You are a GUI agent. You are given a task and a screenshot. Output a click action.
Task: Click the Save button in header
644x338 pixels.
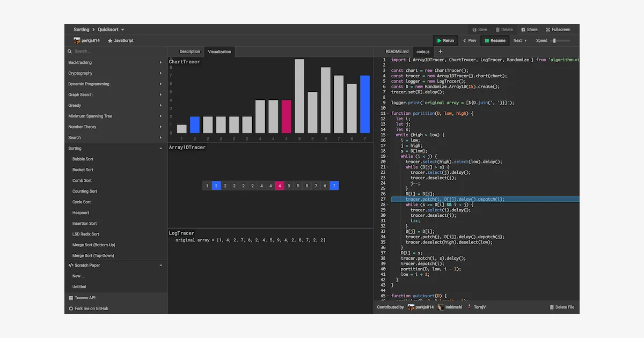480,30
